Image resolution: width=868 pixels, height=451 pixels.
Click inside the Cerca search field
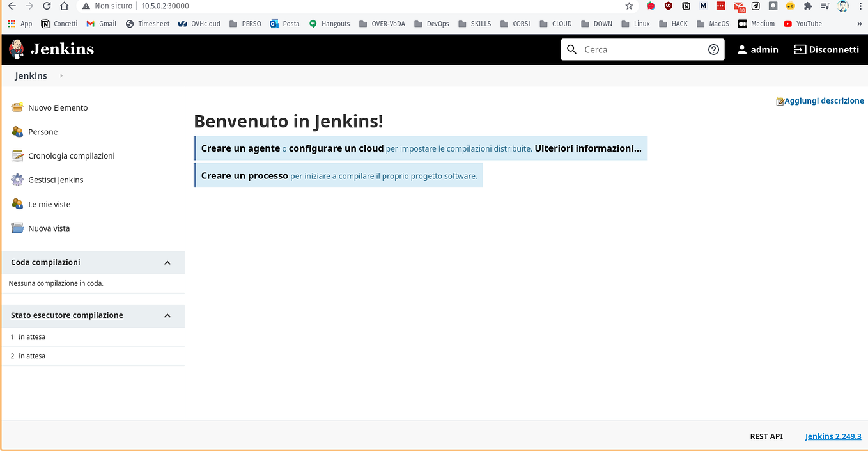(639, 49)
